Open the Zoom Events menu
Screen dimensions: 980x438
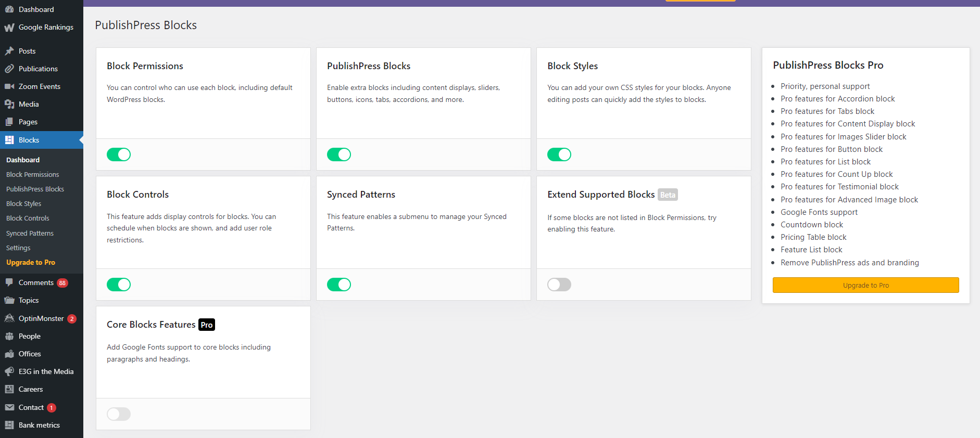pos(40,86)
